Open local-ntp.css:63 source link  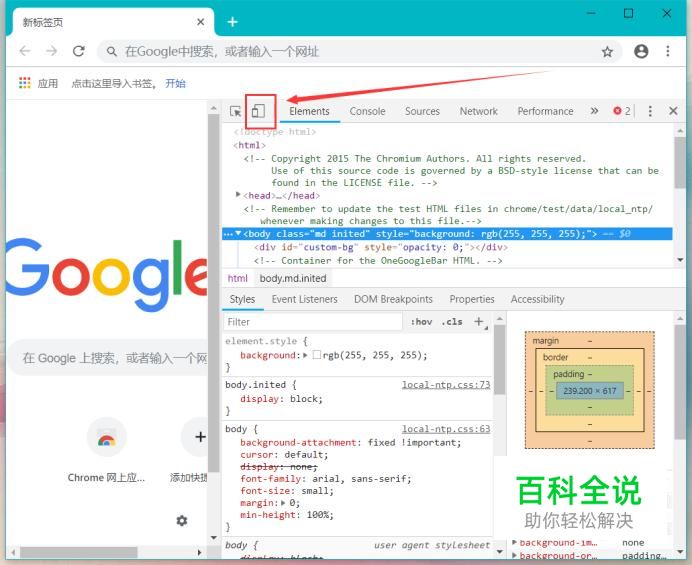(x=446, y=429)
